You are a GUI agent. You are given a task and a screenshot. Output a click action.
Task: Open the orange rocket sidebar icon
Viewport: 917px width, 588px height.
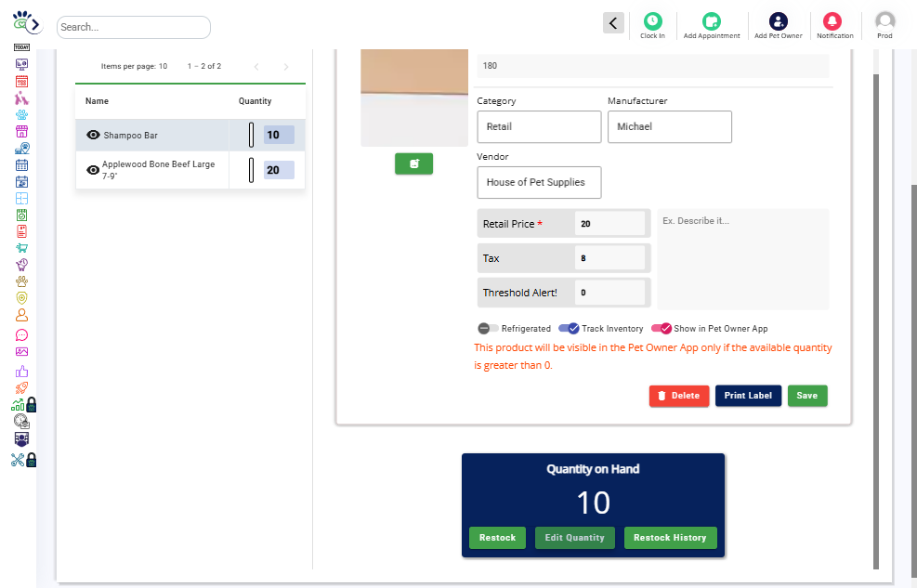[21, 387]
